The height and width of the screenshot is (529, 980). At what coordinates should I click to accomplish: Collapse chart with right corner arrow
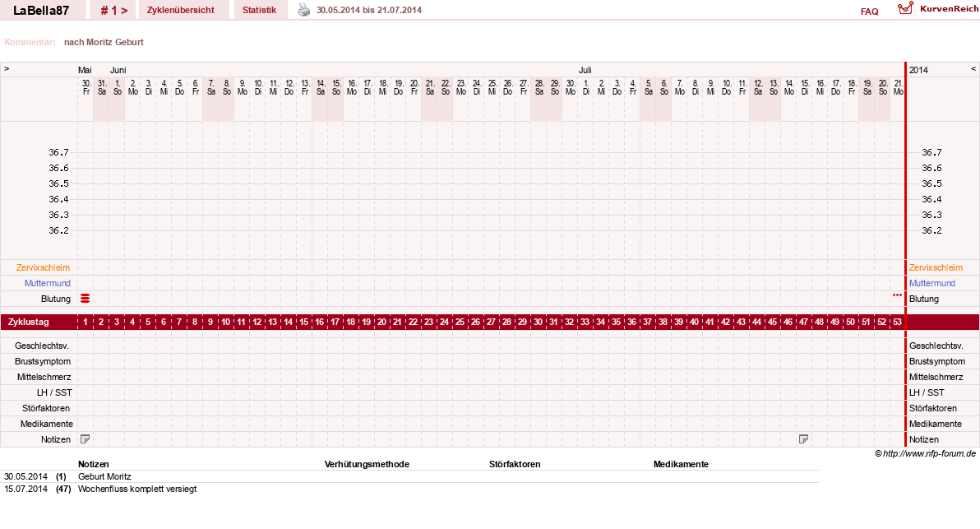(973, 69)
